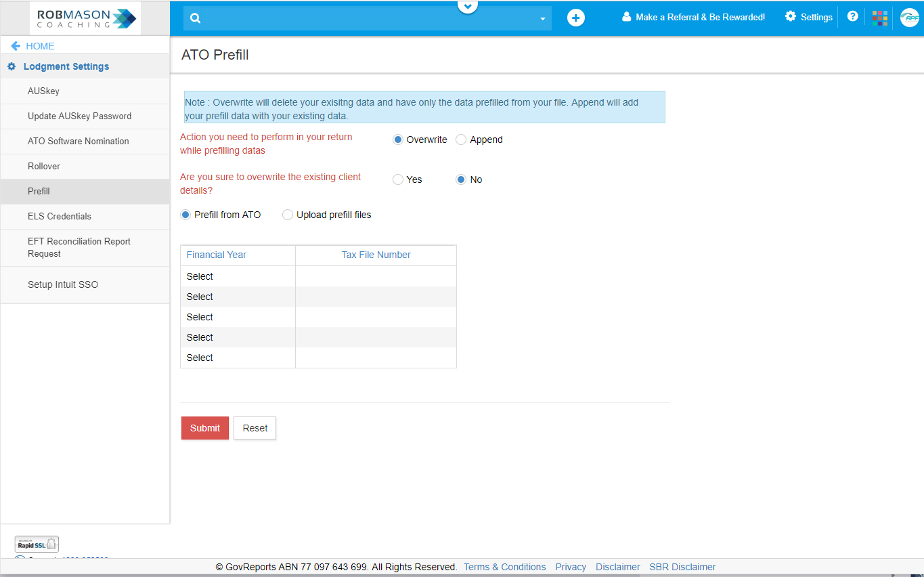This screenshot has width=924, height=577.
Task: Open the help question mark icon
Action: click(x=852, y=16)
